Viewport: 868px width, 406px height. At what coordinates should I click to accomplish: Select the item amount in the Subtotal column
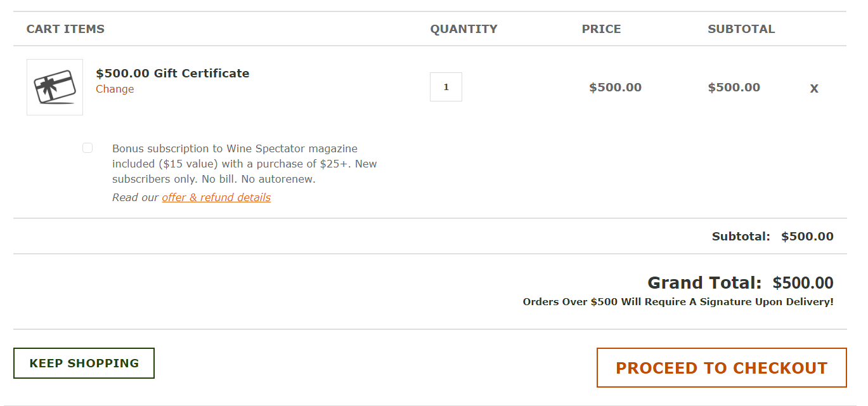[x=734, y=88]
